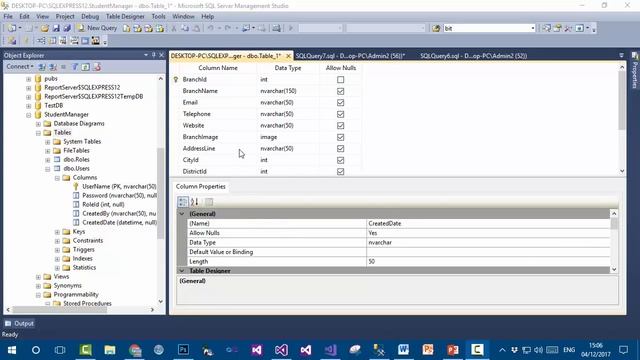Click the Generate Change Script icon
The image size is (640, 360).
coord(12,41)
